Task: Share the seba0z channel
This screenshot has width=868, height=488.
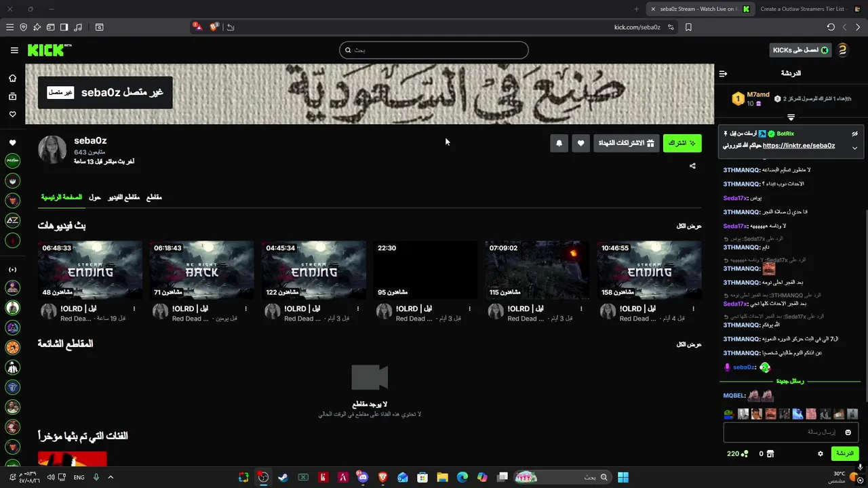Action: point(692,165)
